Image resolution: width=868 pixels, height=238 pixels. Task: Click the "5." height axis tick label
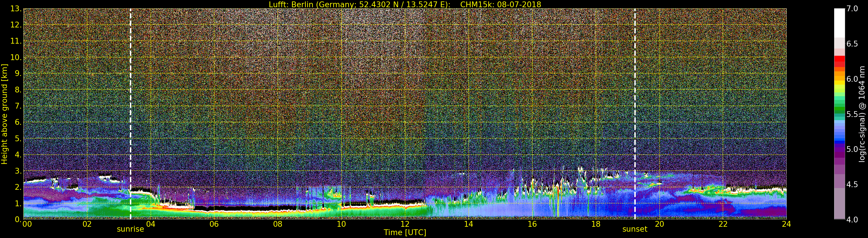(x=18, y=138)
